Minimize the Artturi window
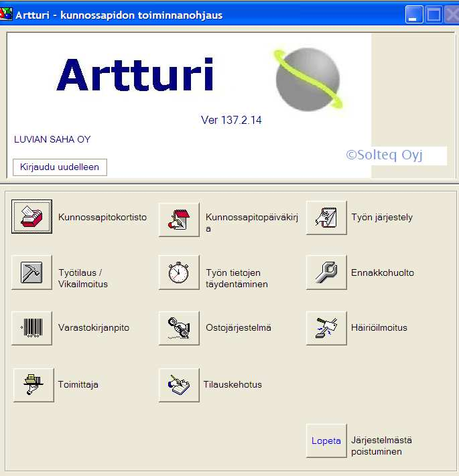Screen dimensions: 459x476 coord(413,14)
